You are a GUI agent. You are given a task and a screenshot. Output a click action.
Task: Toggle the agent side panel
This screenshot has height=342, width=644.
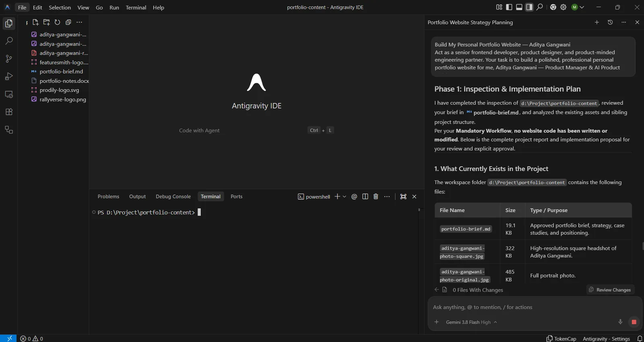[529, 7]
